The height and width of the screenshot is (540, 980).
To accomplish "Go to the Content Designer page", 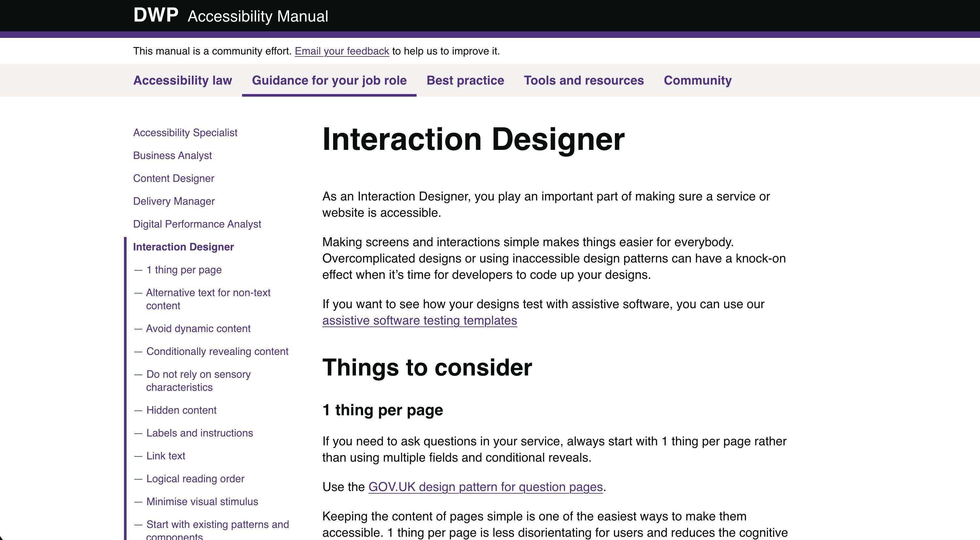I will (174, 178).
